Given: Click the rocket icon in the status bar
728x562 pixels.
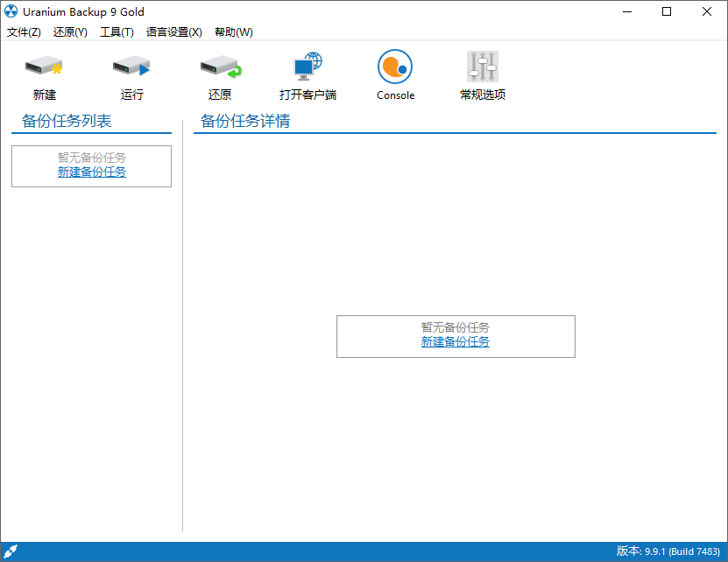Looking at the screenshot, I should (11, 551).
